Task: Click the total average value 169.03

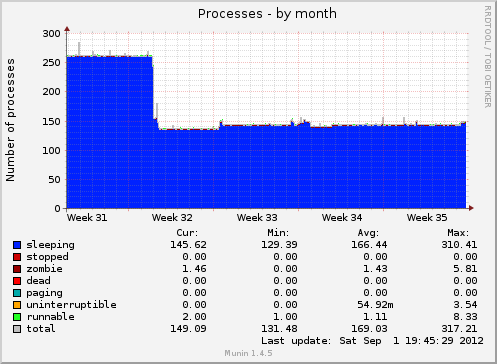Action: (x=369, y=329)
